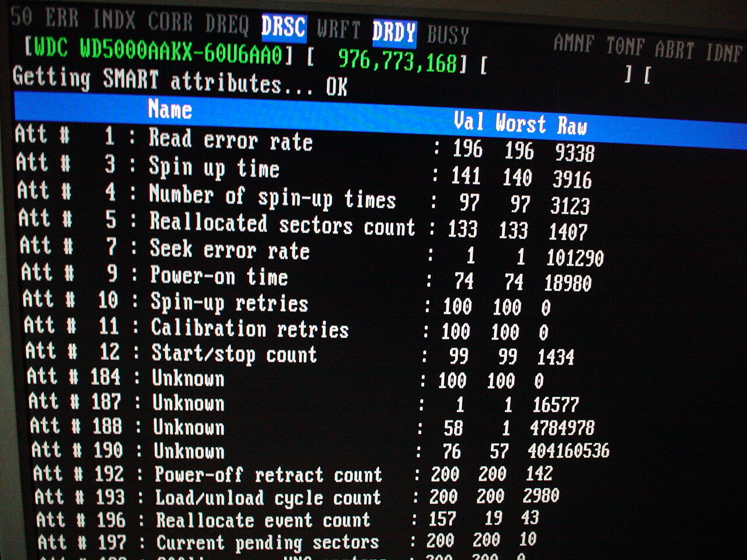Screen dimensions: 747x560
Task: Click 'Unknown' name in attribute 188 row
Action: [x=189, y=427]
